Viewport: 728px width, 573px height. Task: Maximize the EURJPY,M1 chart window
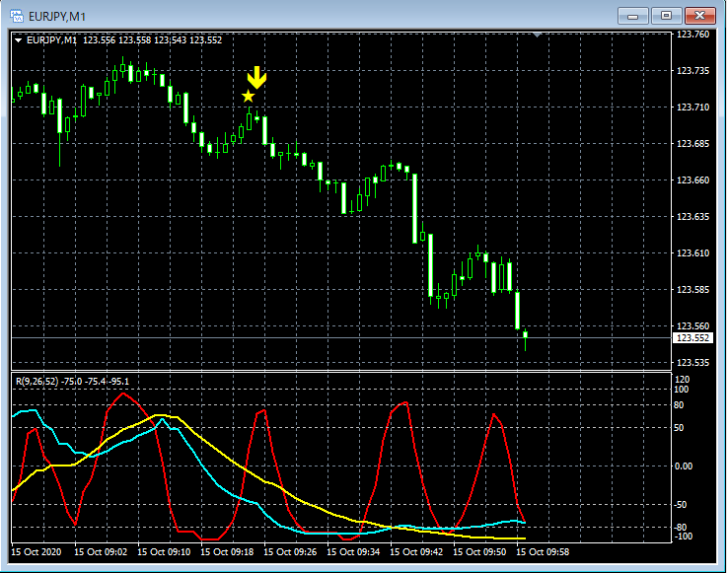coord(667,15)
